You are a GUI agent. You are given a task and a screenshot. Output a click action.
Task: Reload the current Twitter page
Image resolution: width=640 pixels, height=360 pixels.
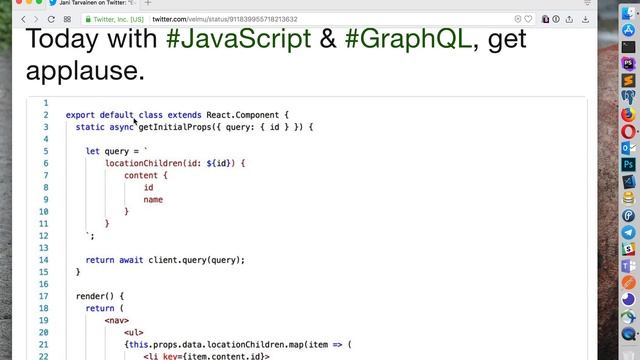click(51, 19)
